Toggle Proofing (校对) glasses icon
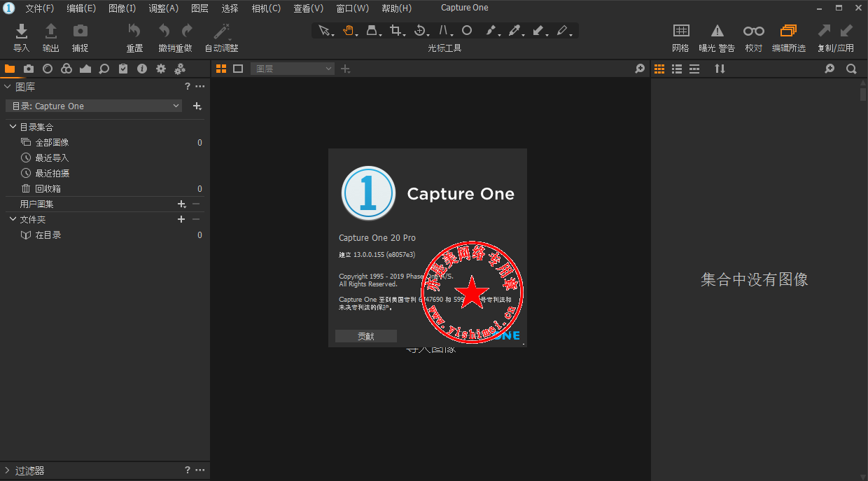Image resolution: width=868 pixels, height=481 pixels. [754, 31]
